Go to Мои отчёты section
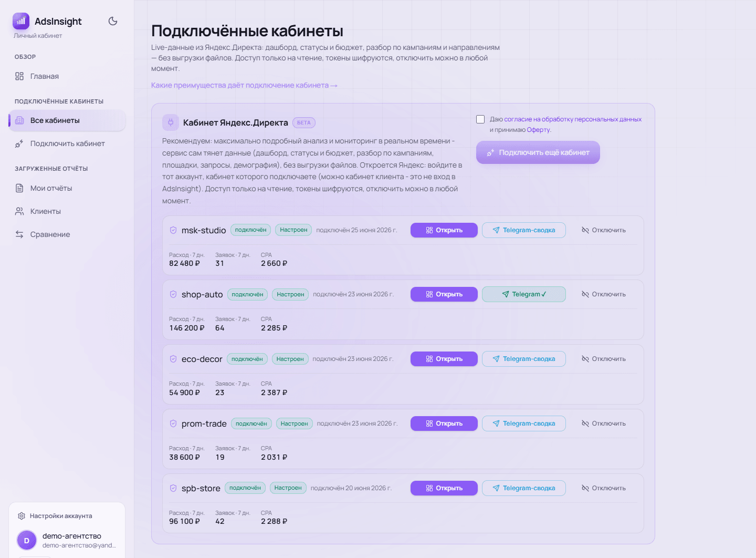This screenshot has width=756, height=558. (x=67, y=188)
